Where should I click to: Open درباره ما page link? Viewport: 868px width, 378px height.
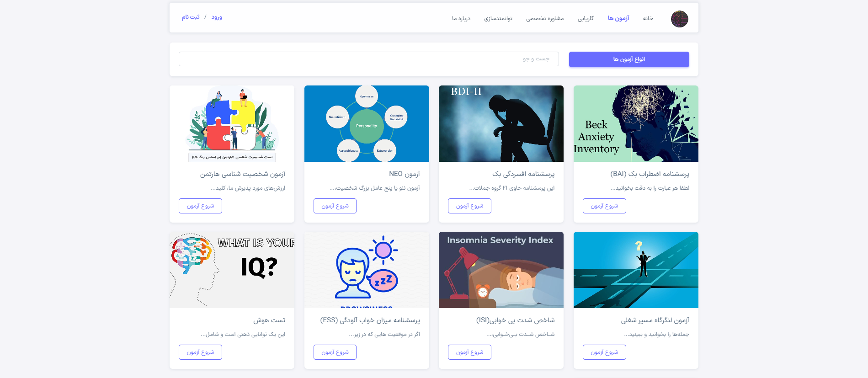[461, 18]
